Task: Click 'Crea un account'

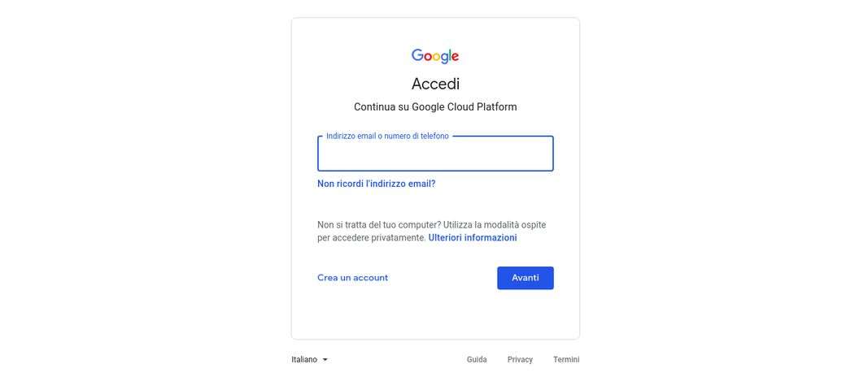Action: pyautogui.click(x=352, y=278)
